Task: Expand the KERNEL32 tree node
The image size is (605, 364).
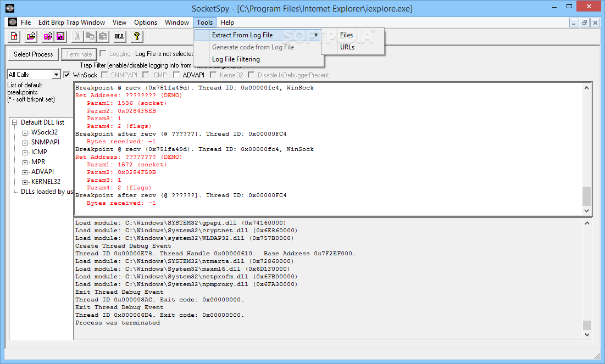Action: pos(25,182)
